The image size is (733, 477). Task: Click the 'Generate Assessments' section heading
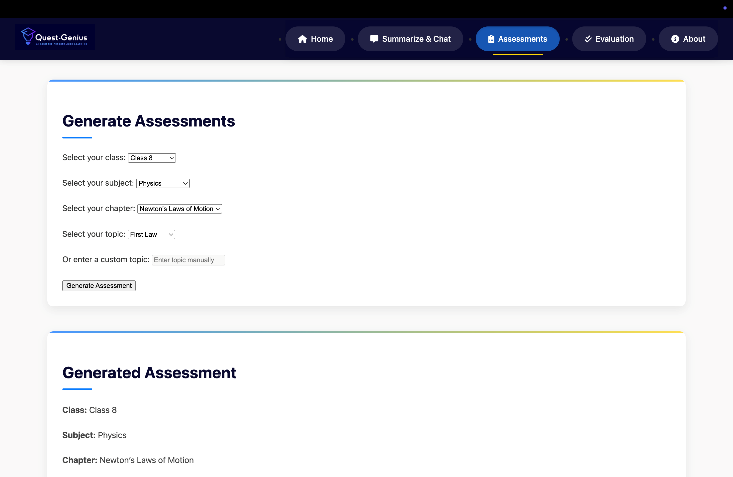click(x=148, y=121)
